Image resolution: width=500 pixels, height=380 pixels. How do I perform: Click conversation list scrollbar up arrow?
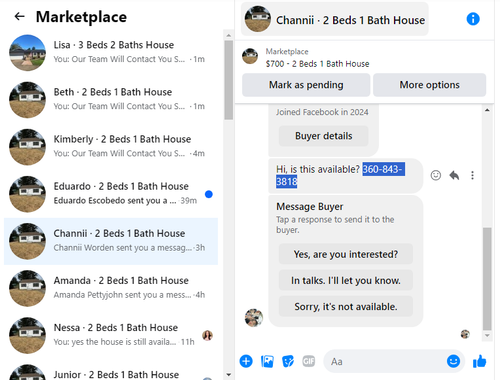pyautogui.click(x=229, y=35)
